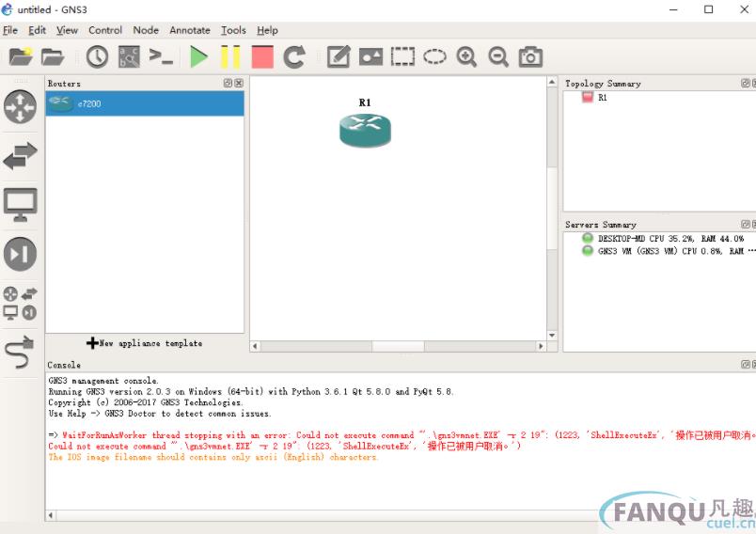Viewport: 756px width, 534px height.
Task: Select the Add a link cable tool
Action: tap(21, 353)
